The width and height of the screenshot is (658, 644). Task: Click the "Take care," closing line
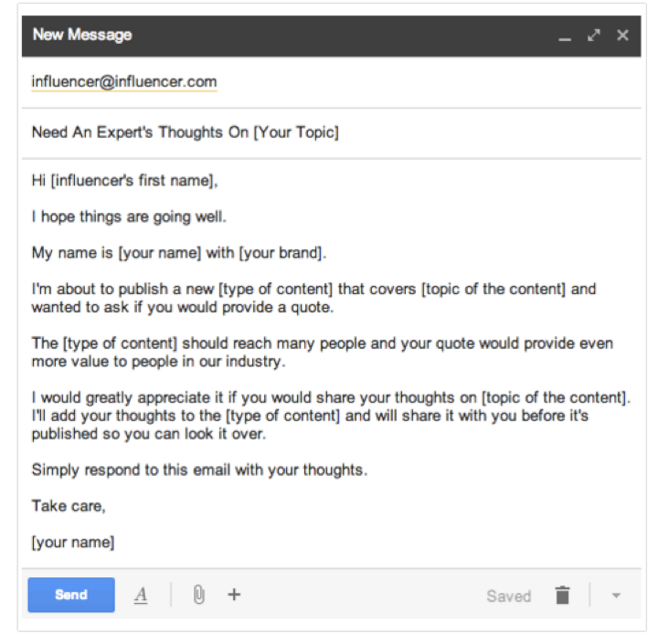[69, 505]
